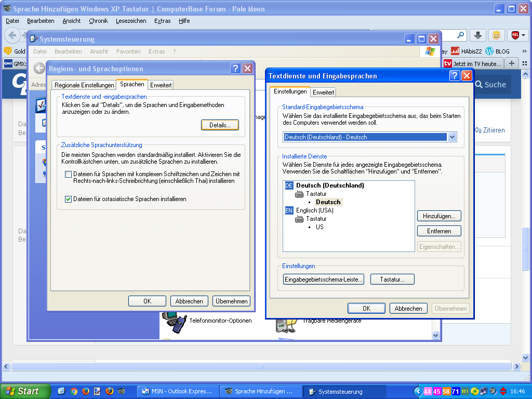Viewport: 532px width, 399px height.
Task: Click the second Firefox icon beside the raccoon
Action: (x=109, y=391)
